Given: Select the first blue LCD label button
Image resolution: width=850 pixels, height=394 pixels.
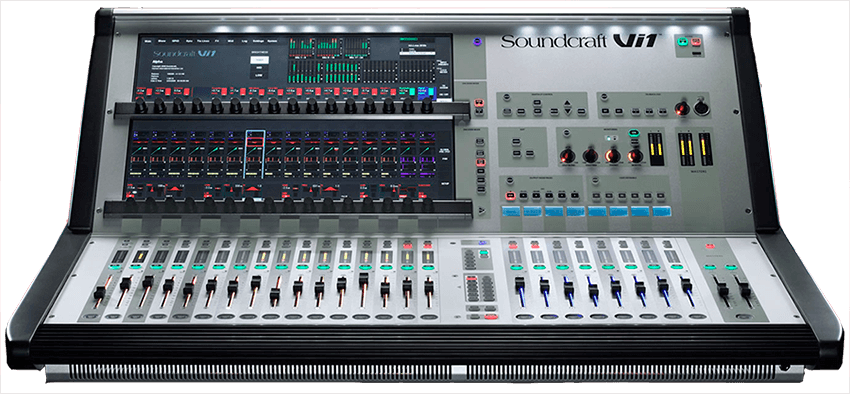Looking at the screenshot, I should 511,211.
